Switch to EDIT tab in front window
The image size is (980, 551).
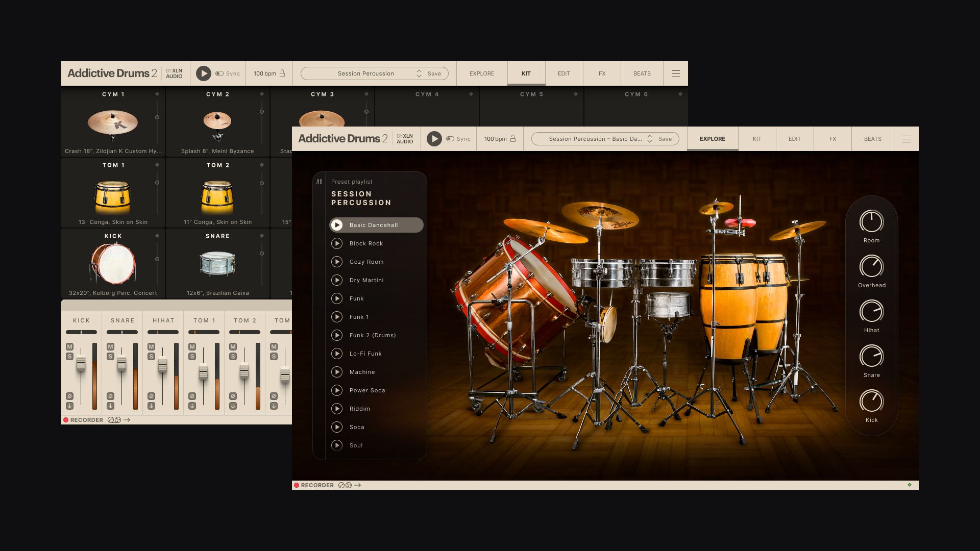tap(795, 139)
